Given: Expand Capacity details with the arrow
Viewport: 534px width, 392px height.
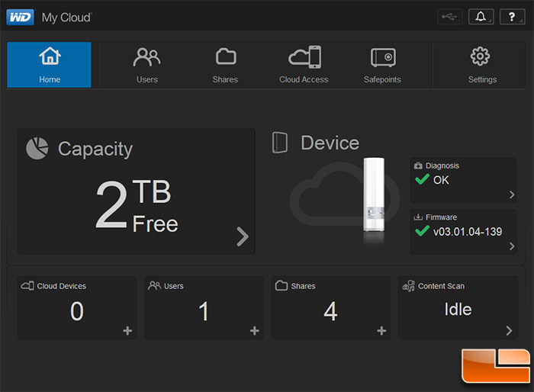Looking at the screenshot, I should click(x=243, y=236).
